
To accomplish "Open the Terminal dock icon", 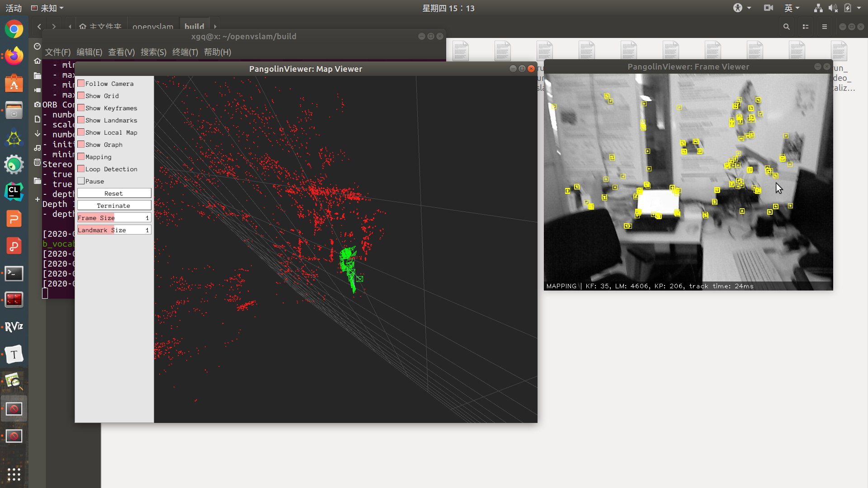I will click(14, 273).
